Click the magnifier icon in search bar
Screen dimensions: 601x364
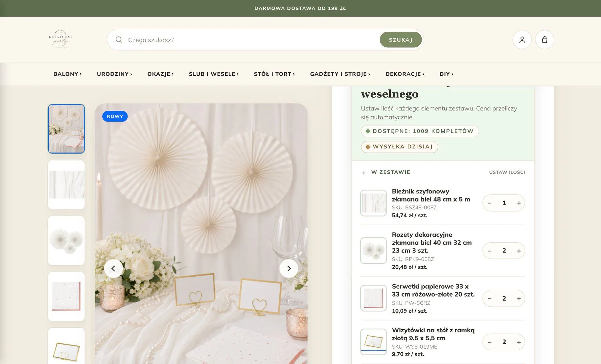(119, 40)
